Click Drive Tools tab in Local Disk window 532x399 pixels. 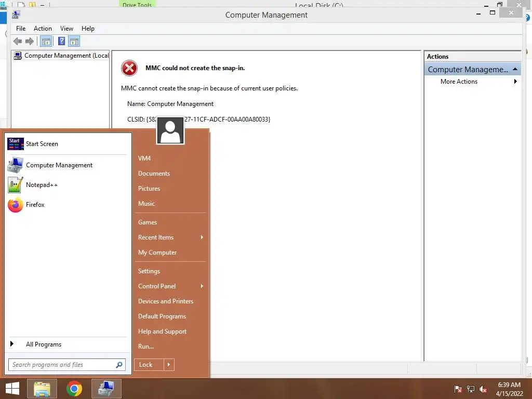[137, 4]
